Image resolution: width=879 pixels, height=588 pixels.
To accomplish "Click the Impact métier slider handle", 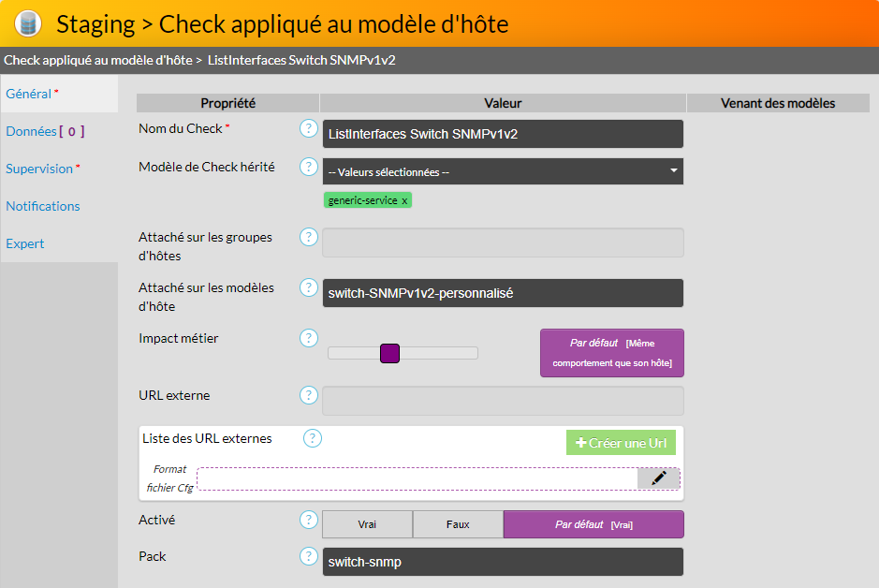I will (390, 353).
